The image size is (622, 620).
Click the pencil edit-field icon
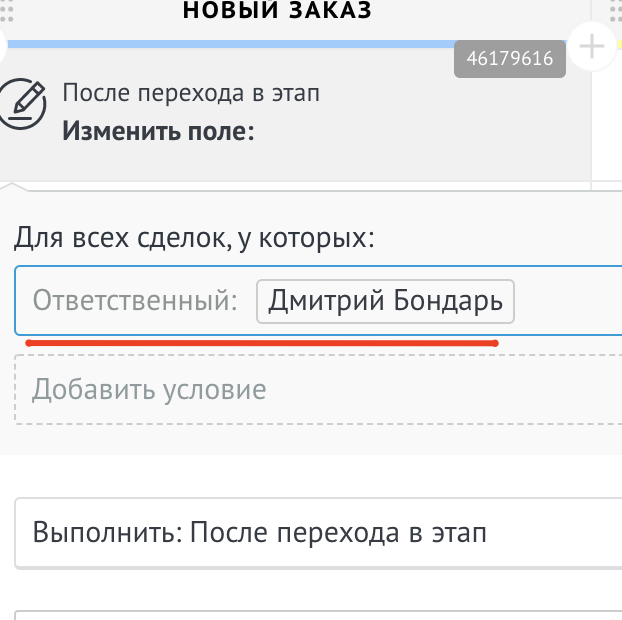23,102
